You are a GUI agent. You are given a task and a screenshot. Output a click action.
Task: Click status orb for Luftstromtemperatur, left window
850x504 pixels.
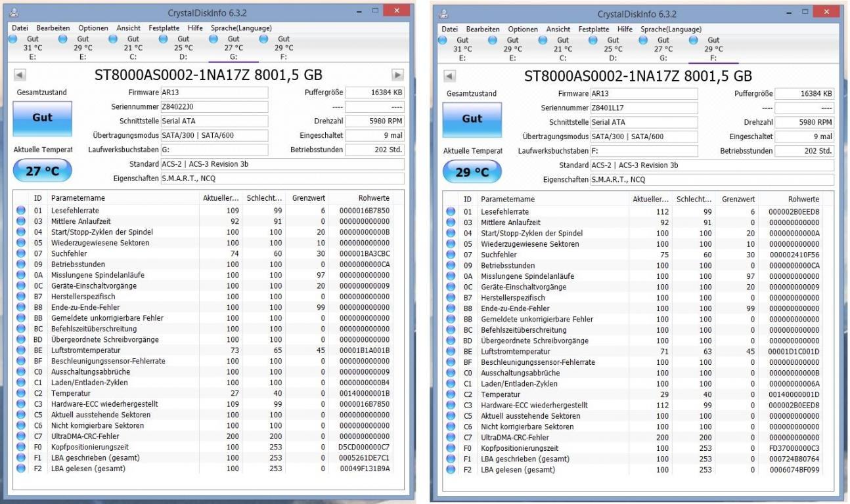21,350
